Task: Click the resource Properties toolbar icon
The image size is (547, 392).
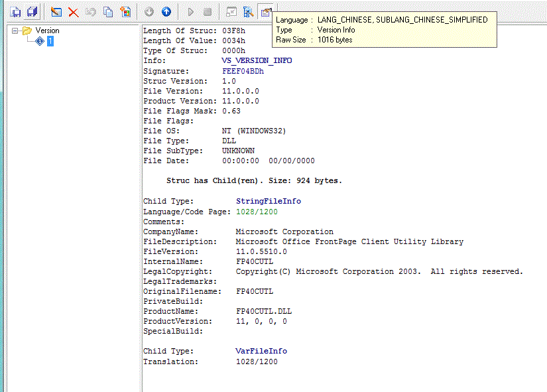Action: click(x=265, y=12)
